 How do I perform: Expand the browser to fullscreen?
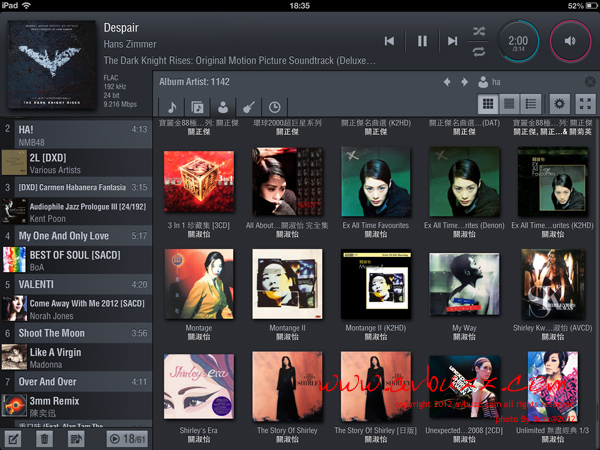pos(585,104)
